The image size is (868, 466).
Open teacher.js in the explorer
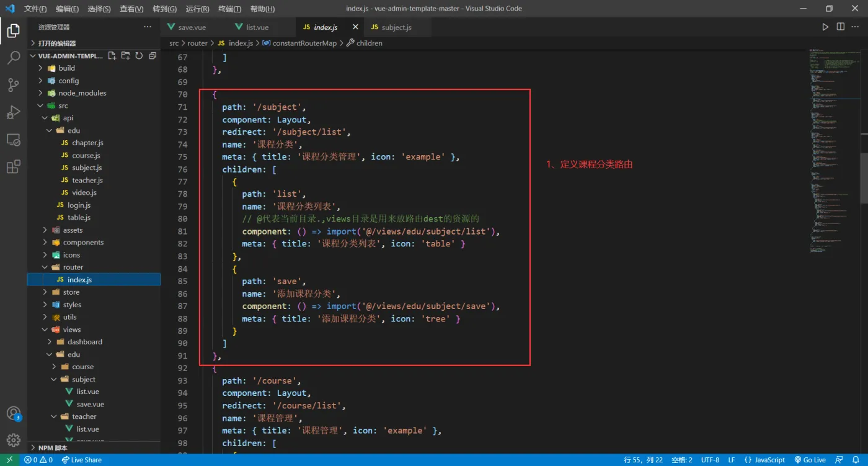(x=94, y=180)
